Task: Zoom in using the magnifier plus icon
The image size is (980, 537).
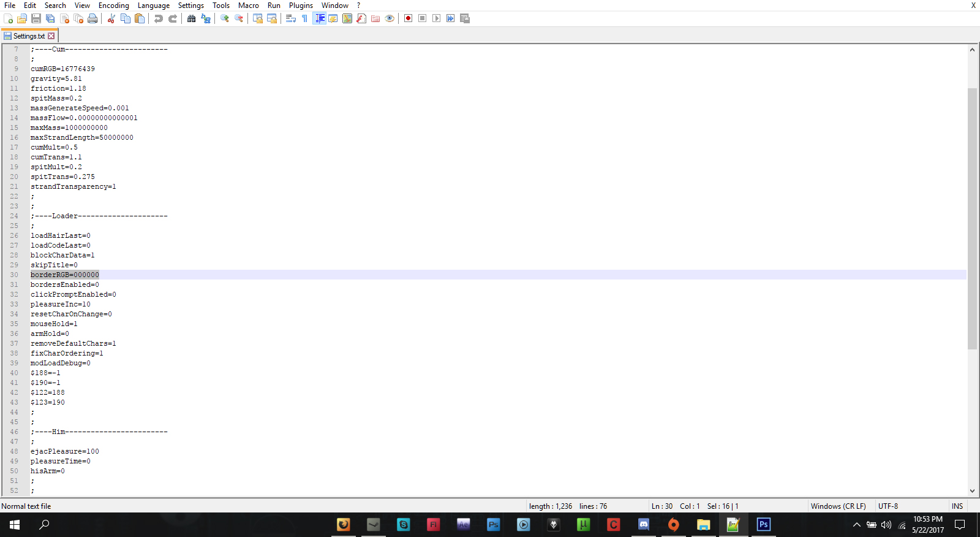Action: pyautogui.click(x=225, y=18)
